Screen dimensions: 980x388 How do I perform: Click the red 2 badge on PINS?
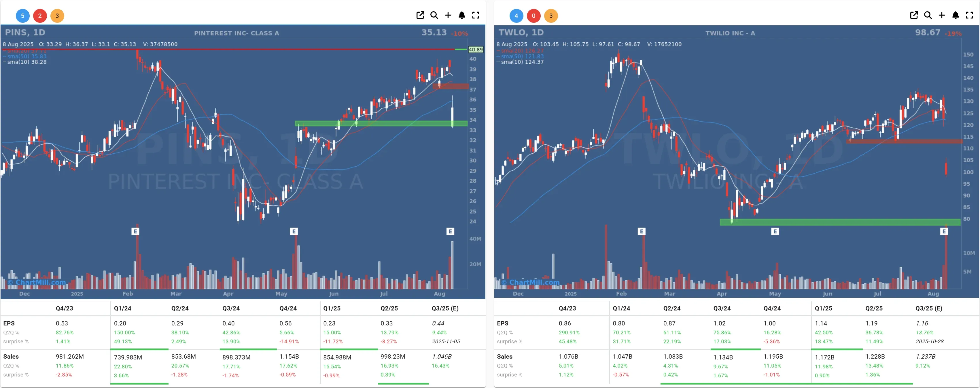point(40,16)
